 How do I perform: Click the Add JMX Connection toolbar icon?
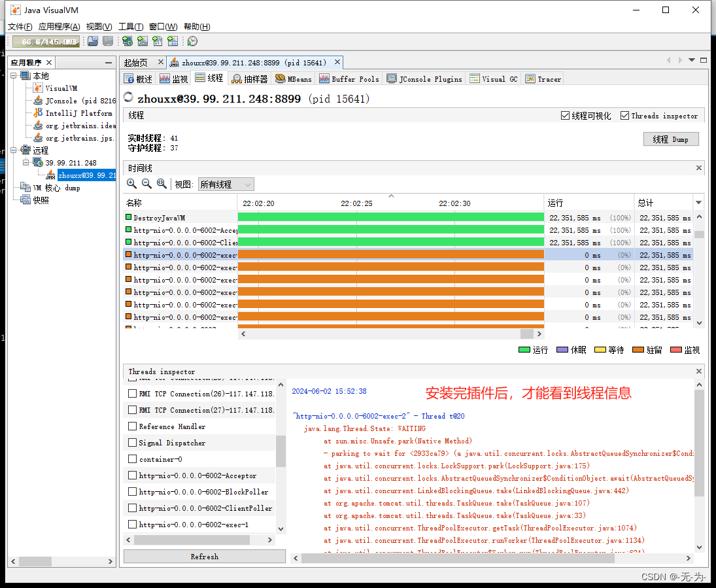click(x=143, y=42)
